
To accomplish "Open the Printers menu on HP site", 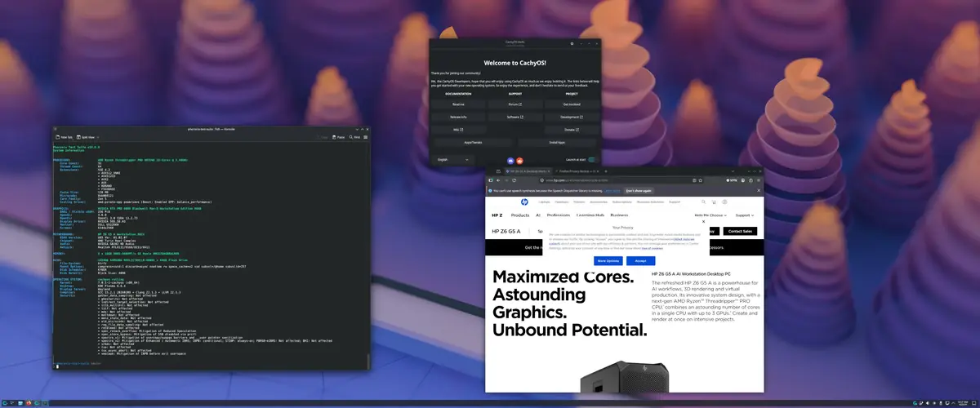I will tap(579, 202).
